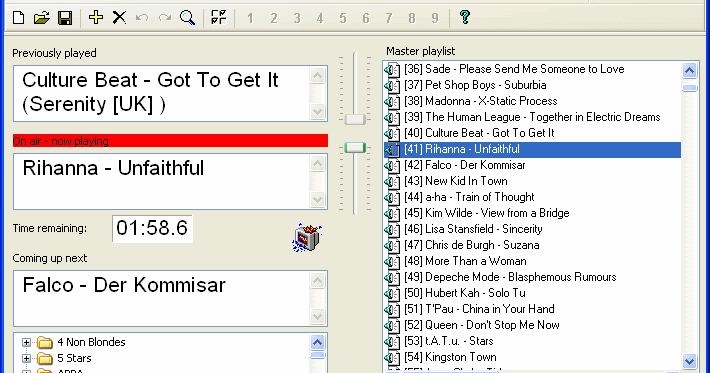Click the audio icon beside Queen track

point(392,325)
